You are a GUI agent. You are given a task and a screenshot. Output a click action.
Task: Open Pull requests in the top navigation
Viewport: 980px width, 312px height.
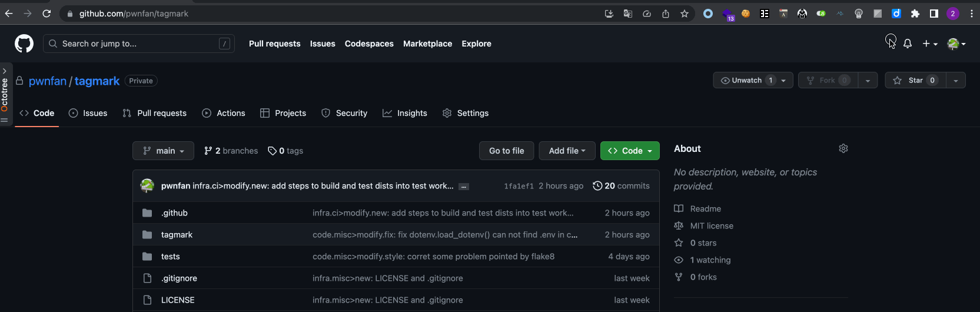coord(274,44)
